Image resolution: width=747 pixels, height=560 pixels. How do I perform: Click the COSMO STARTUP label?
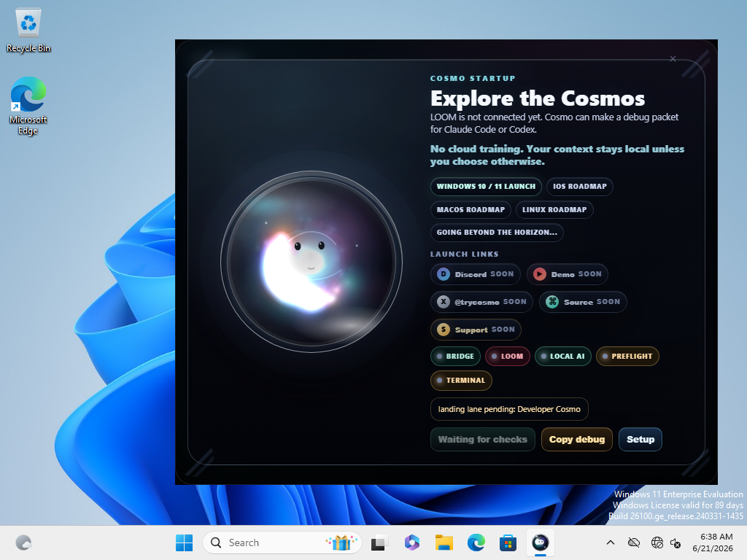pyautogui.click(x=473, y=79)
